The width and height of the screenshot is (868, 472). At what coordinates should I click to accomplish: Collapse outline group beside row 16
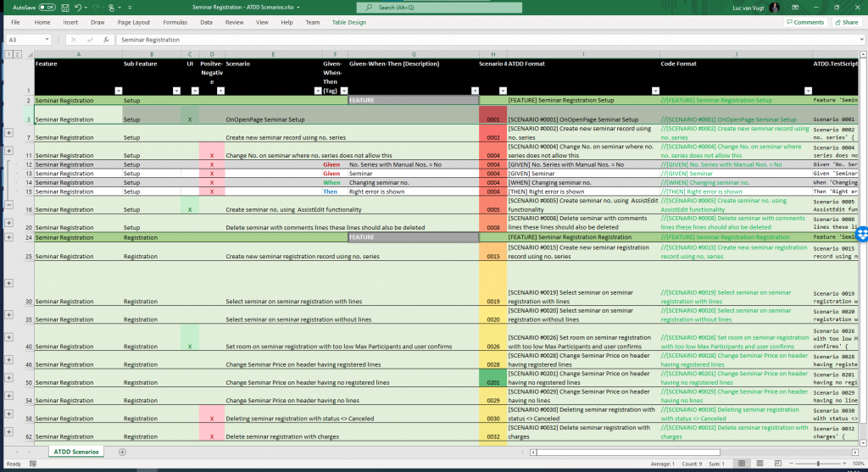tap(8, 205)
